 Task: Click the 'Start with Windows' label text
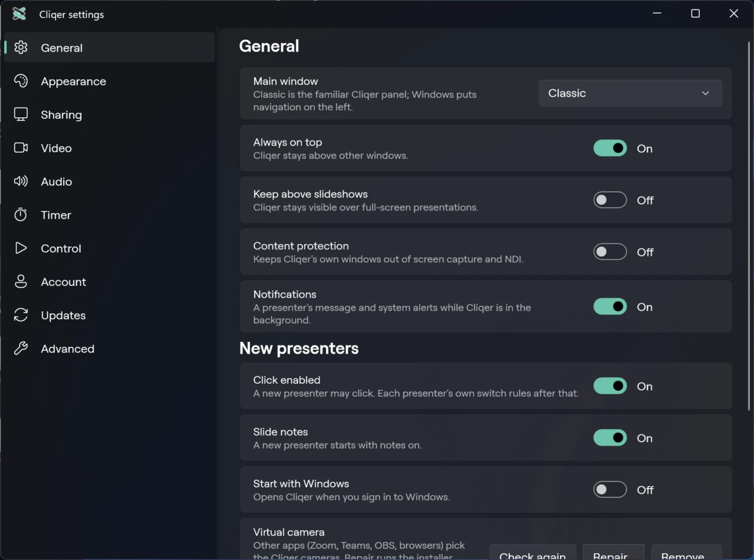tap(301, 483)
